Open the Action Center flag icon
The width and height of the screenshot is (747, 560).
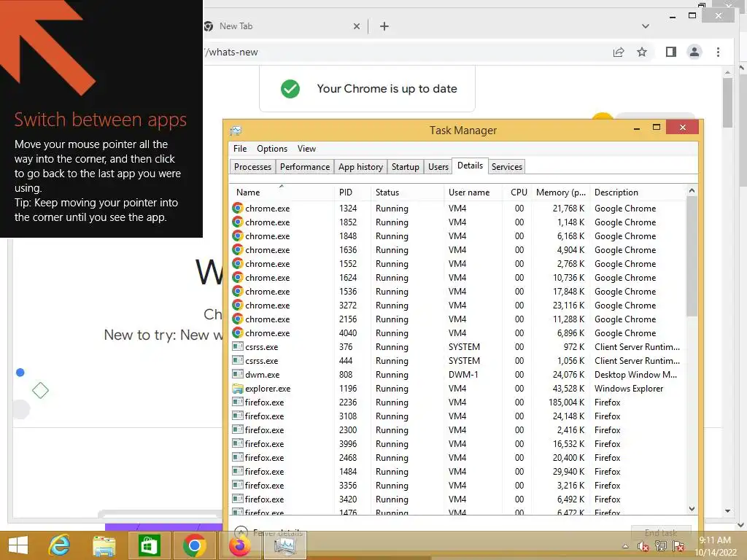click(x=678, y=546)
